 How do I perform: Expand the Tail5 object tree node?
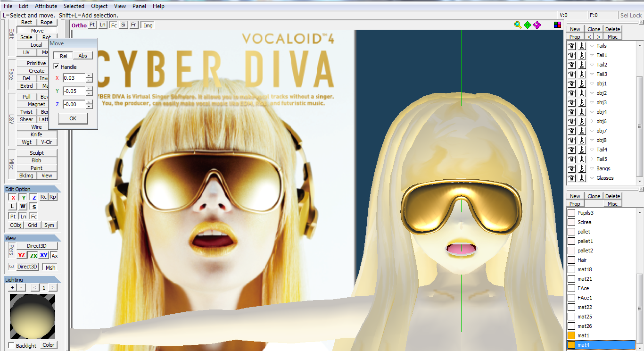(x=592, y=159)
